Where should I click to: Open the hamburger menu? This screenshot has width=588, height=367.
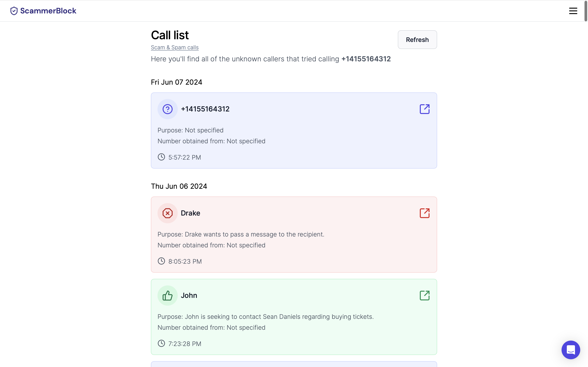click(x=573, y=11)
